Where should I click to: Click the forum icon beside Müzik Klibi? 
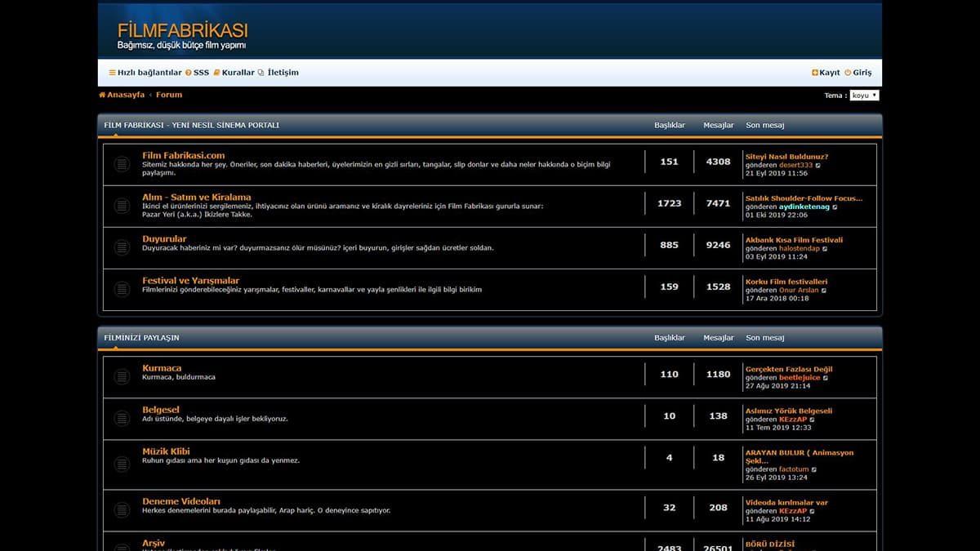click(x=122, y=464)
